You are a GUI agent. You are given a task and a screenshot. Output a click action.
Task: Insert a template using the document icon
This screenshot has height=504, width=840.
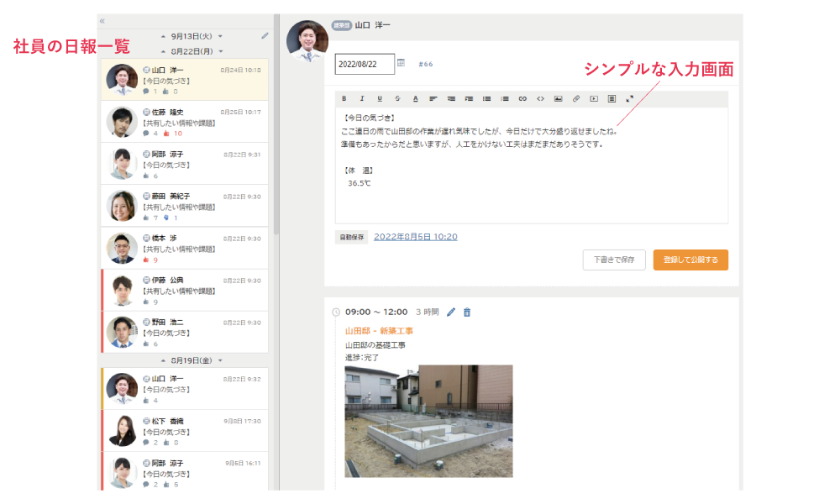point(612,98)
